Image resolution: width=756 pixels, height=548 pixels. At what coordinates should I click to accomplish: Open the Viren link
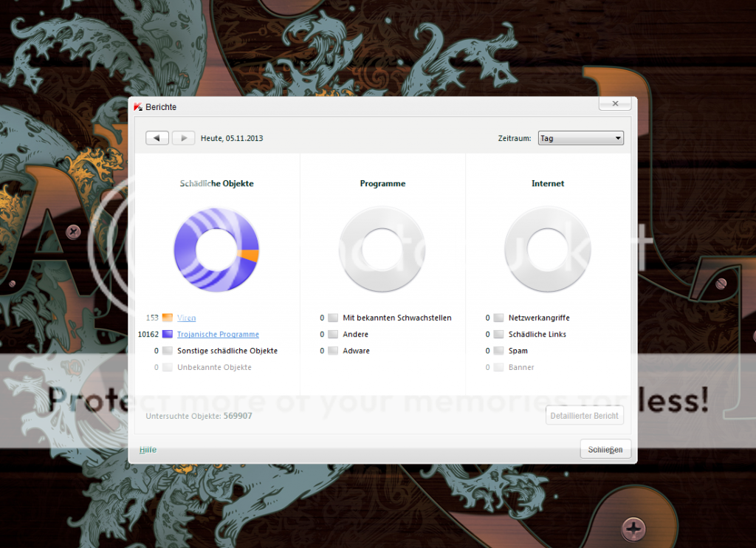tap(187, 318)
